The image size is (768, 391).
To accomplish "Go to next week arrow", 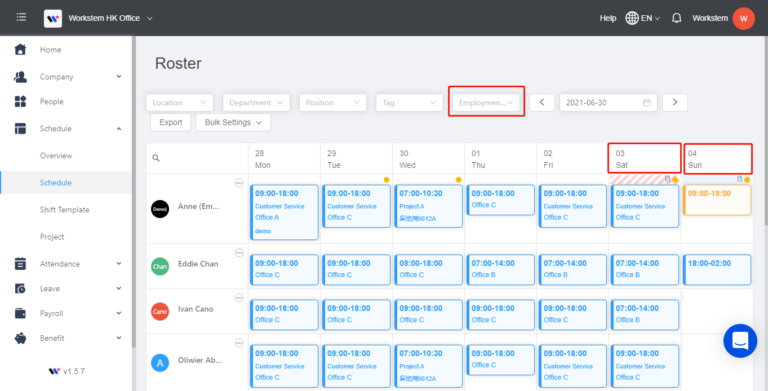I will click(675, 102).
